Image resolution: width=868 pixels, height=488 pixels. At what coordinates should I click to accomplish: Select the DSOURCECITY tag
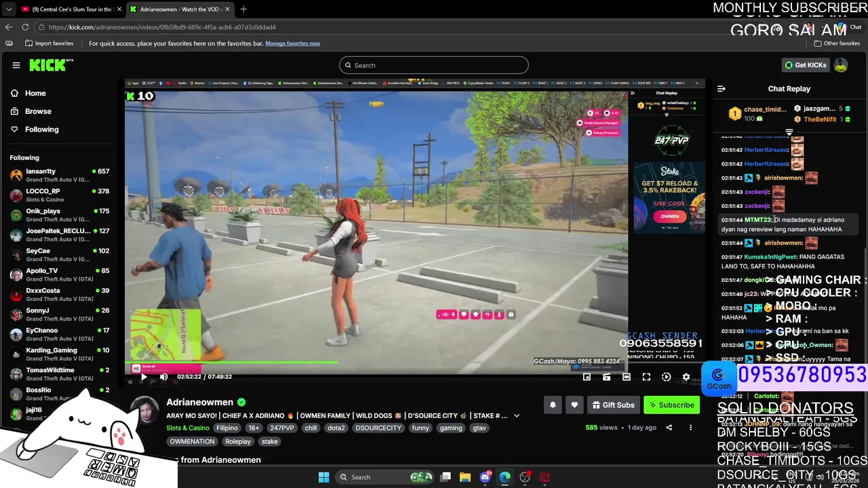(378, 428)
